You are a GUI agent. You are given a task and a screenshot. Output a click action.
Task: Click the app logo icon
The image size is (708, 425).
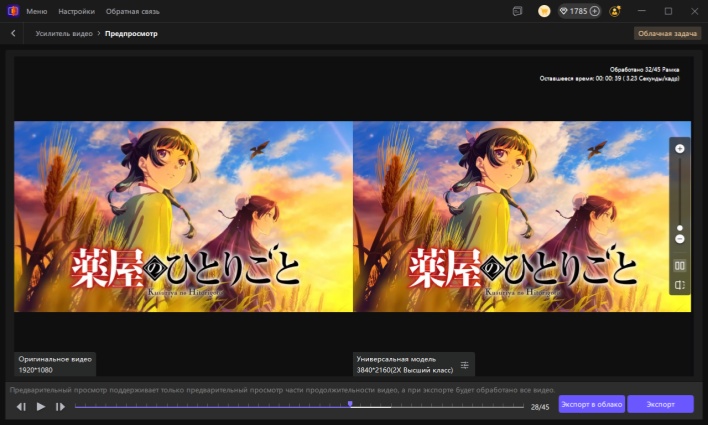click(13, 11)
